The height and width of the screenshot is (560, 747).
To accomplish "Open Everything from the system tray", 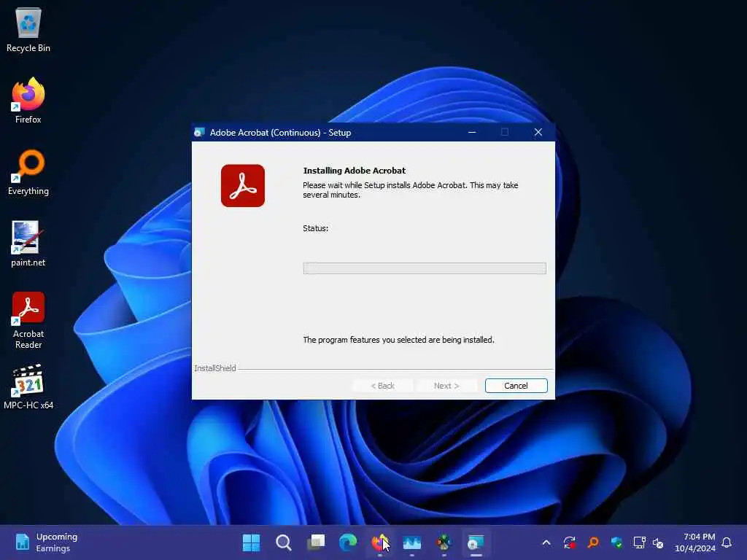I will click(593, 542).
